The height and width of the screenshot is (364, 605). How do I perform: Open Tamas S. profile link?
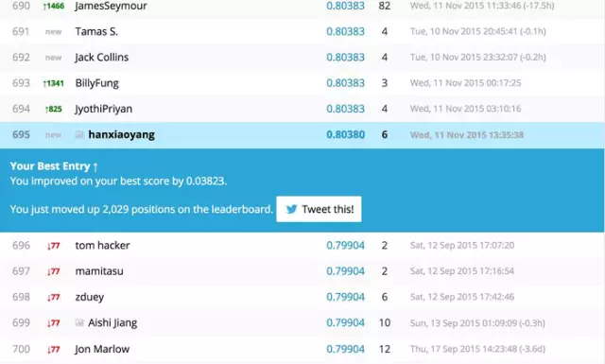[96, 31]
